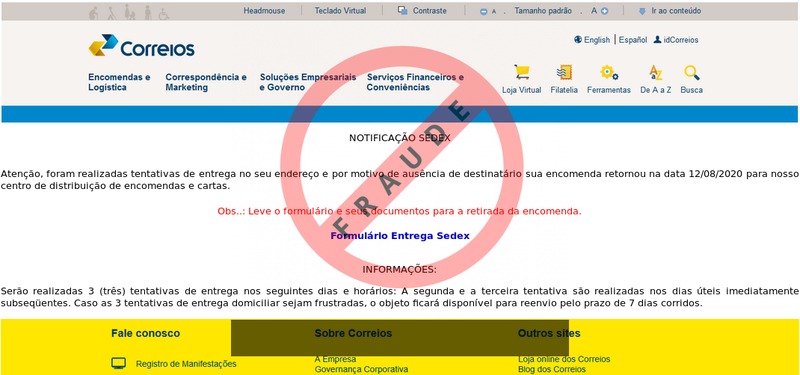Open the Ferramentas gears icon
This screenshot has height=375, width=800.
point(609,72)
